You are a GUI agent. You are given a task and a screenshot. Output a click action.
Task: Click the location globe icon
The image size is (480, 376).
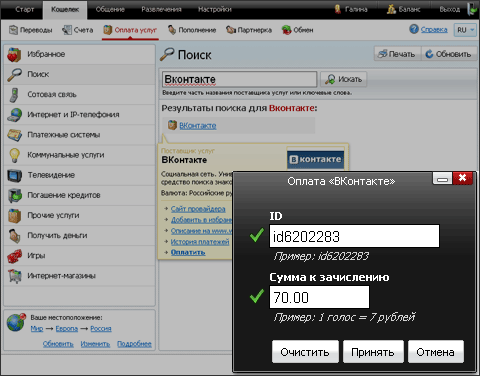click(16, 322)
